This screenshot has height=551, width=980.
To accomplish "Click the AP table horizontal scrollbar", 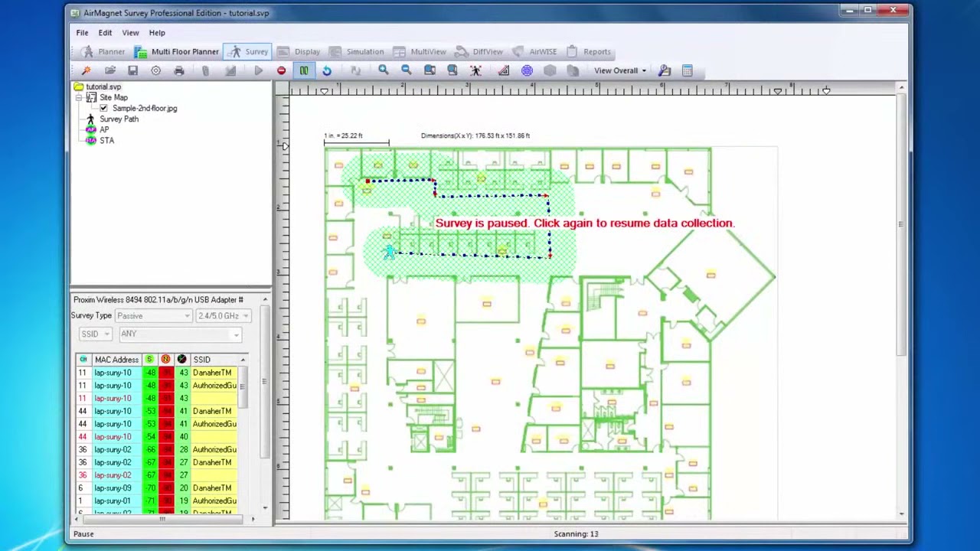I will pos(165,520).
